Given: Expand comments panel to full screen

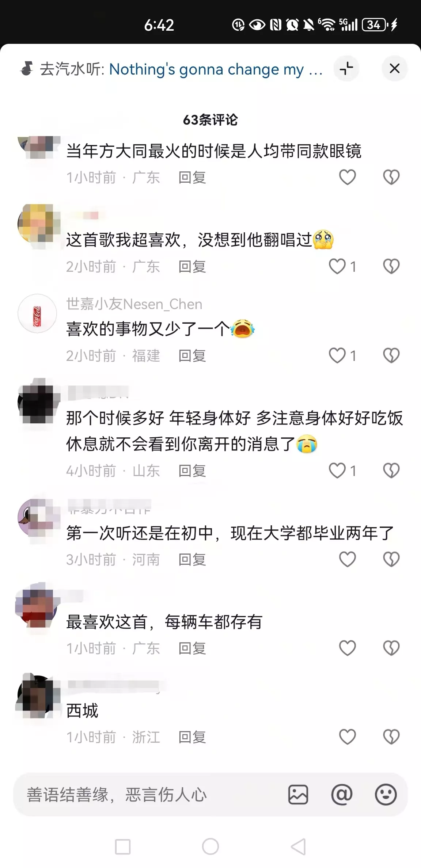Looking at the screenshot, I should [346, 69].
